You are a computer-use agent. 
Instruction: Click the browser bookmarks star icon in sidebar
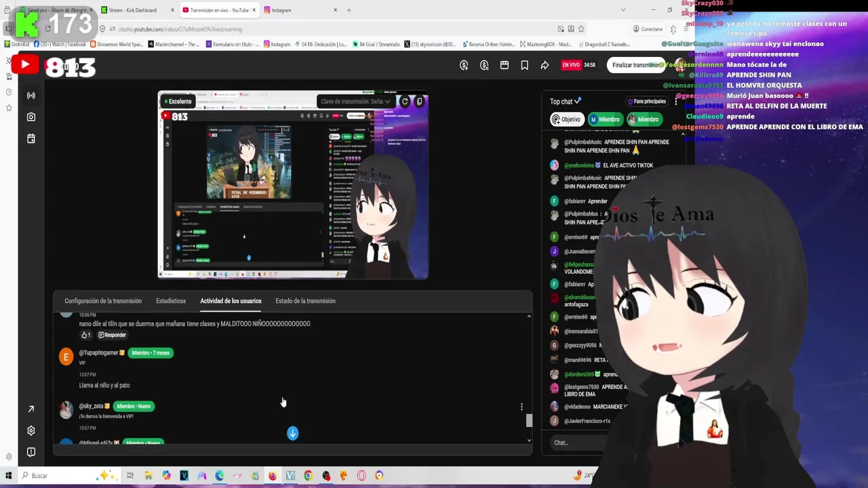[x=8, y=108]
